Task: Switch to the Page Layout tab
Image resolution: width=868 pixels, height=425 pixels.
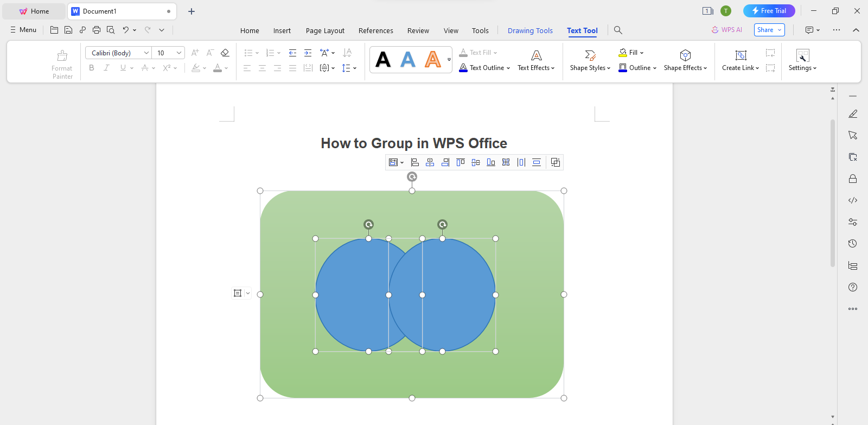Action: (x=325, y=30)
